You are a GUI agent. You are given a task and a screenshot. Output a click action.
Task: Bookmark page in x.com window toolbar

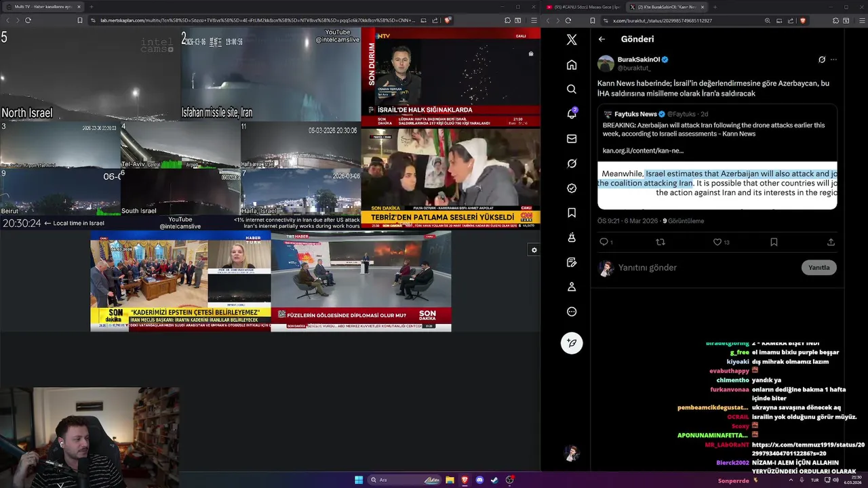592,20
